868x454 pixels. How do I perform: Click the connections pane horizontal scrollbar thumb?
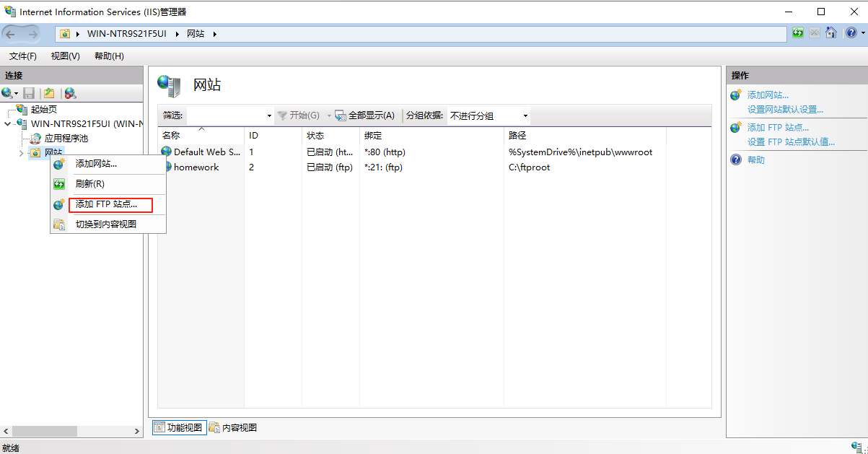tap(44, 431)
